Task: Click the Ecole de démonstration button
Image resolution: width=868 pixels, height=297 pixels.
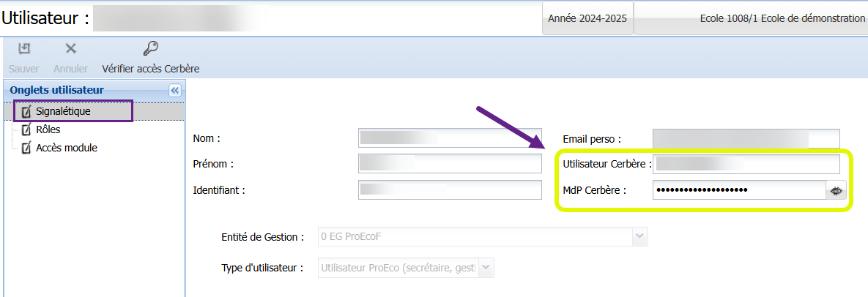Action: [751, 18]
